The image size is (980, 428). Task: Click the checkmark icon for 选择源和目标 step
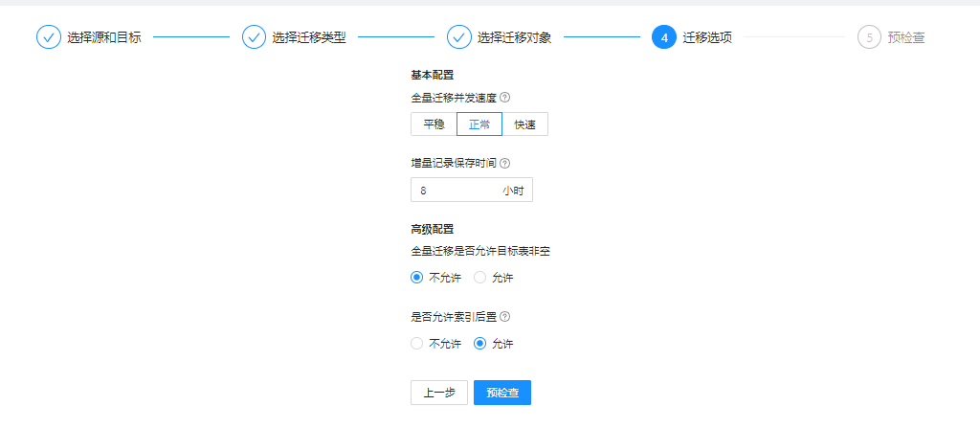pyautogui.click(x=49, y=37)
